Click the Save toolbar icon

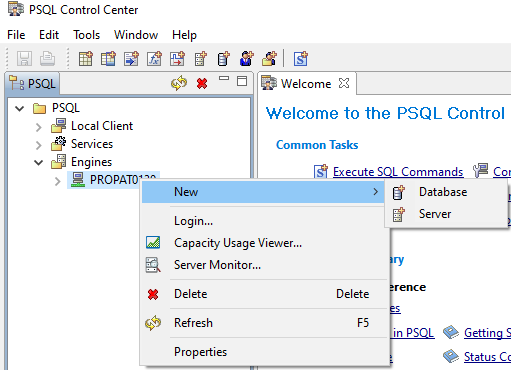24,59
